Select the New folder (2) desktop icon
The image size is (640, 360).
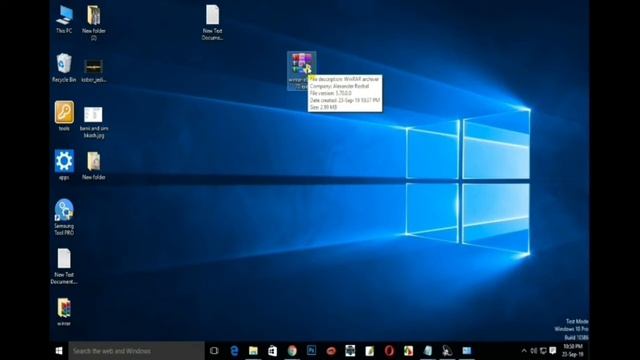(93, 22)
